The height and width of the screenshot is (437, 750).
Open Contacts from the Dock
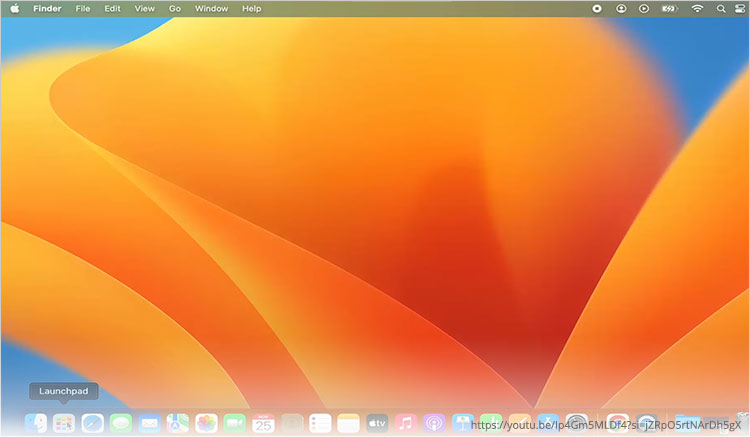click(292, 423)
